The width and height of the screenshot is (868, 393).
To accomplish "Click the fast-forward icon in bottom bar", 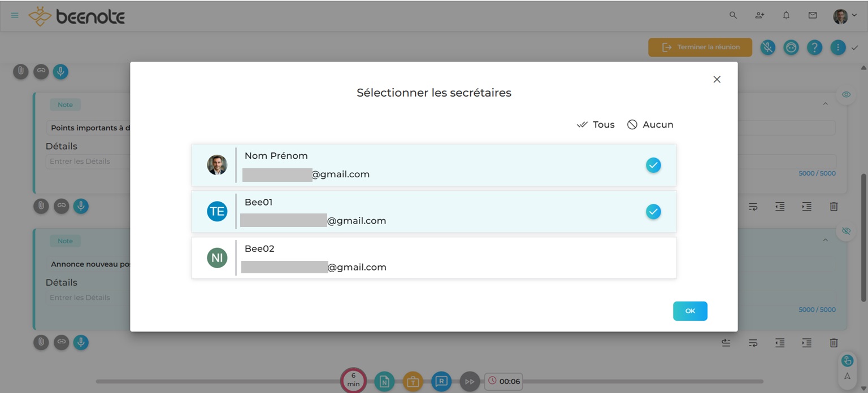I will (x=470, y=382).
